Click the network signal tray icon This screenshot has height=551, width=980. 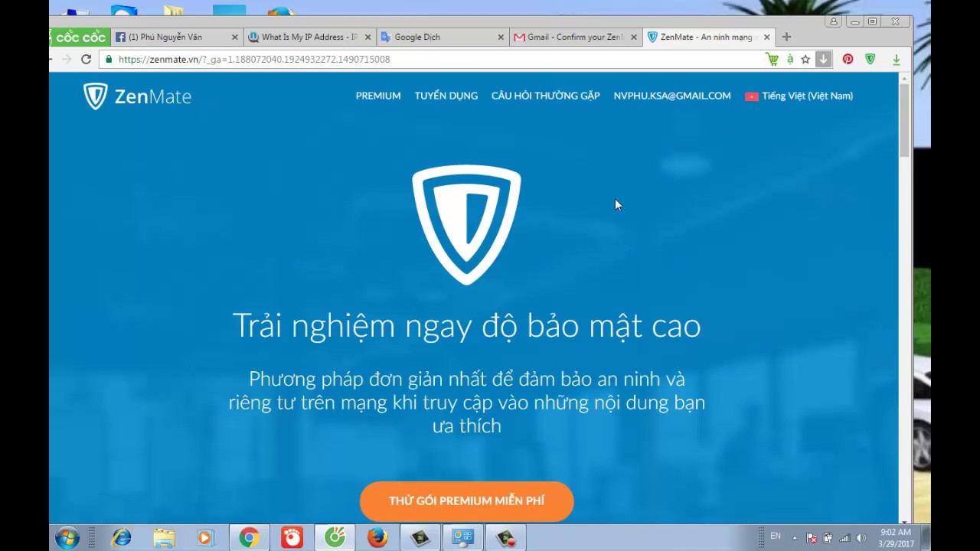pos(844,538)
